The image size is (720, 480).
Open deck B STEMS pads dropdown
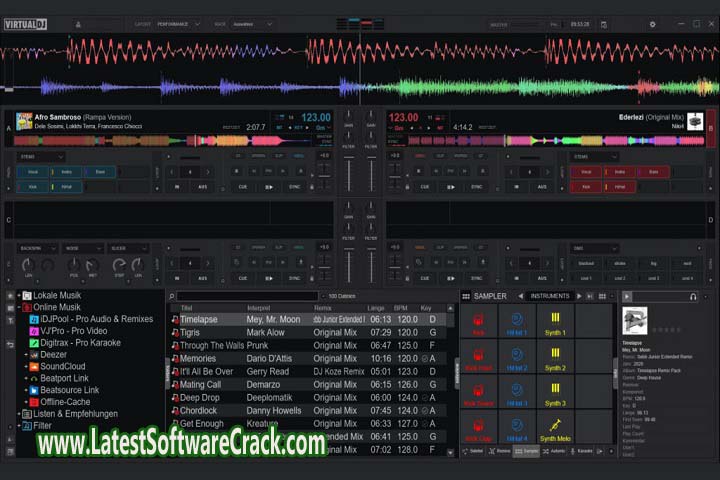[x=594, y=157]
